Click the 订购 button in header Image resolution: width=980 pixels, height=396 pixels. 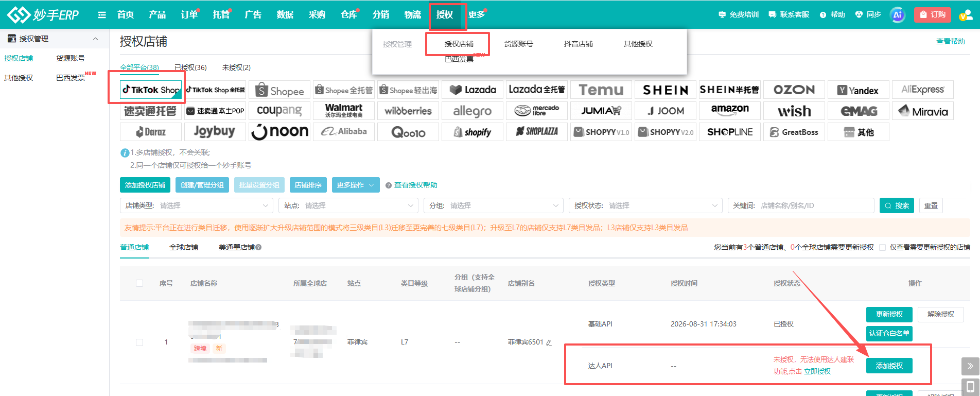(x=932, y=14)
